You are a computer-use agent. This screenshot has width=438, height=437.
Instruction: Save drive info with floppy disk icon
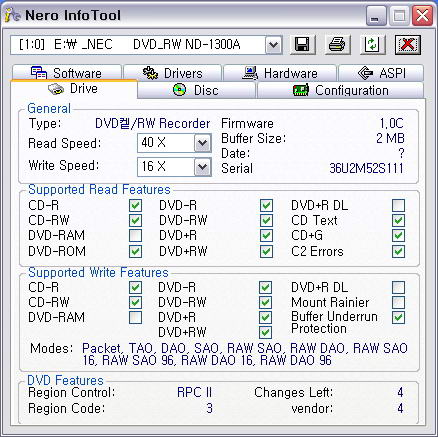click(x=302, y=44)
